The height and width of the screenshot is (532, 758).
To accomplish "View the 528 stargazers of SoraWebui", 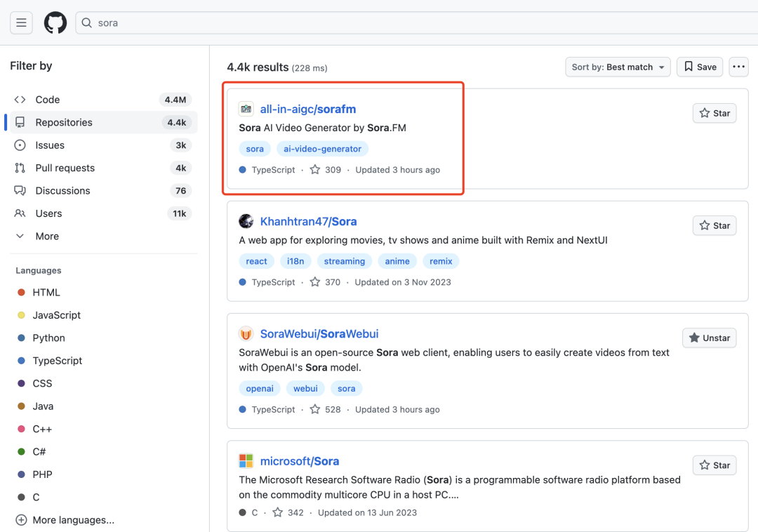I will click(326, 409).
